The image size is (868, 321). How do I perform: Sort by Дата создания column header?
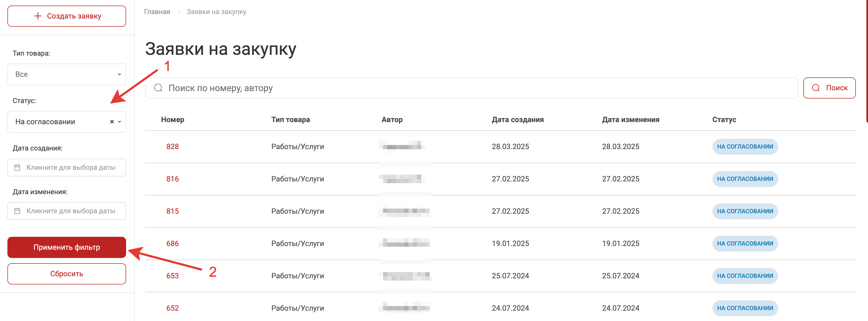[517, 119]
